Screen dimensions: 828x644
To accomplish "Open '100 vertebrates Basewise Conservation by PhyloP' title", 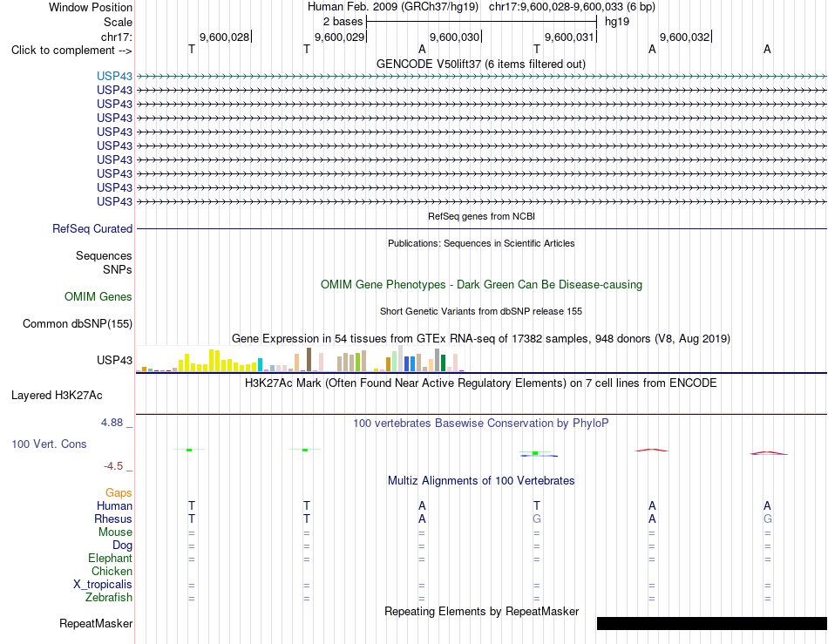I will (x=480, y=423).
